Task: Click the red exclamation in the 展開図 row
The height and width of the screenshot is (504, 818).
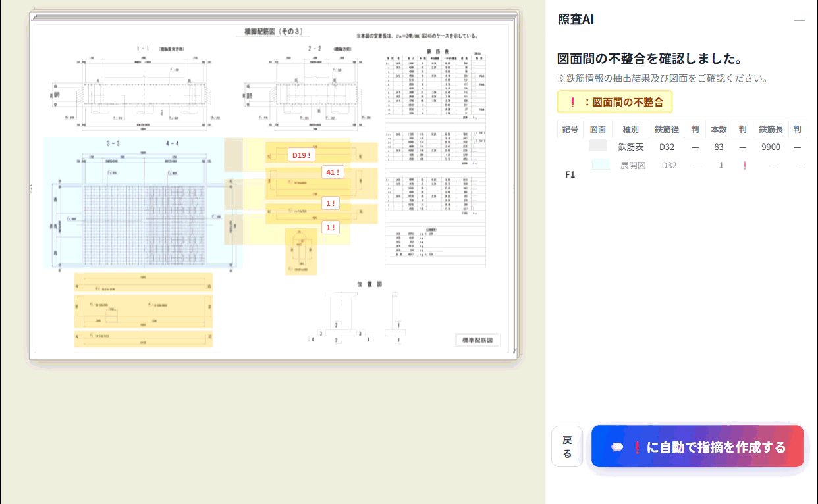Action: point(744,166)
